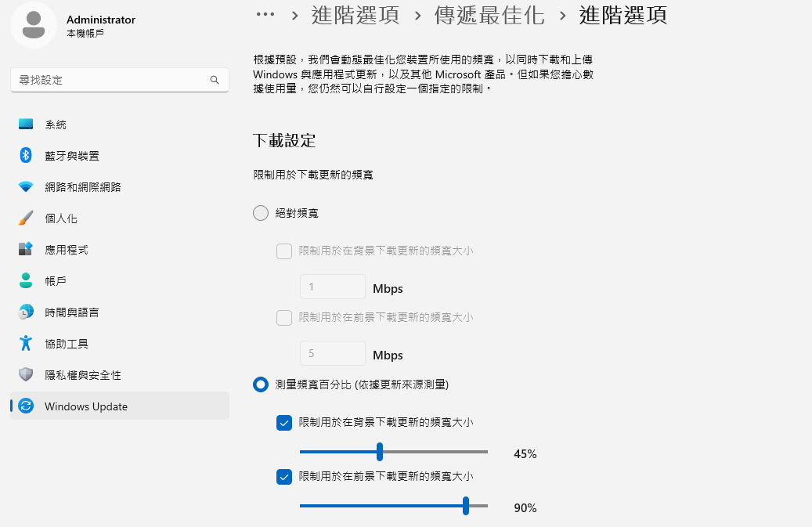Uncheck the background download limit checkbox under percentage

283,423
